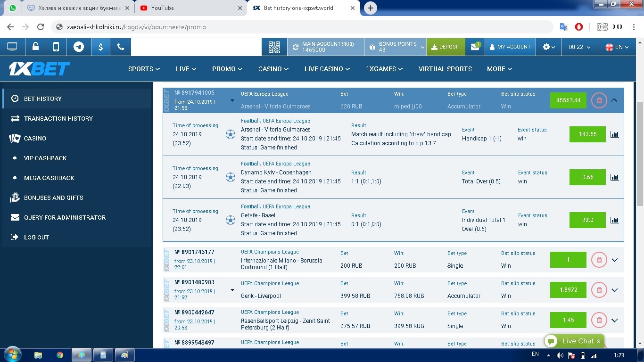Expand the Bonus Points dropdown
The width and height of the screenshot is (644, 362).
(x=422, y=47)
